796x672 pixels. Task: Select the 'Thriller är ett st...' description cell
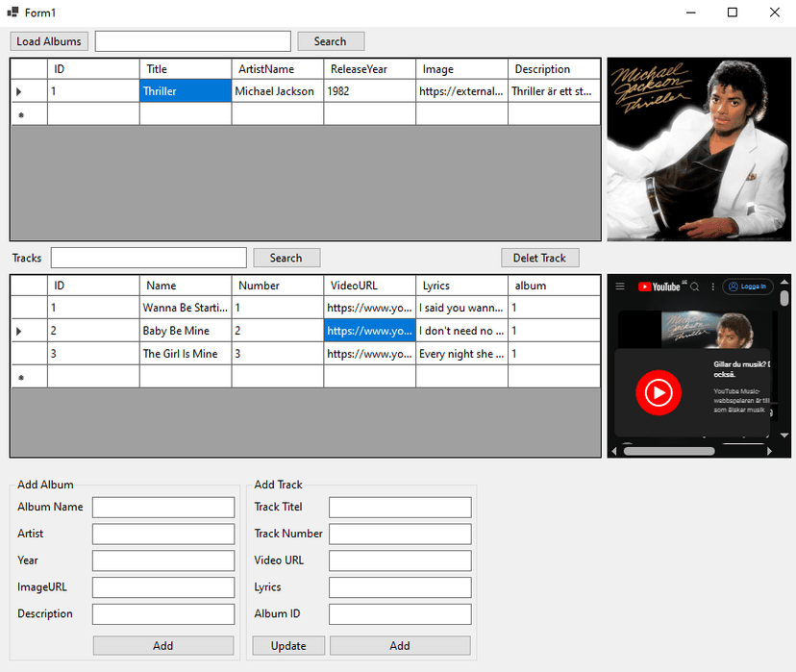click(x=554, y=91)
